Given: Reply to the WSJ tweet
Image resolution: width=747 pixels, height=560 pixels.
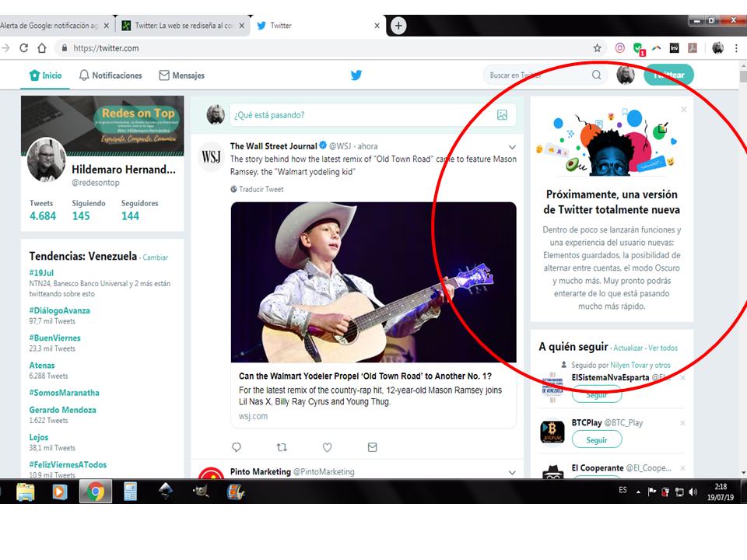Looking at the screenshot, I should (x=237, y=447).
